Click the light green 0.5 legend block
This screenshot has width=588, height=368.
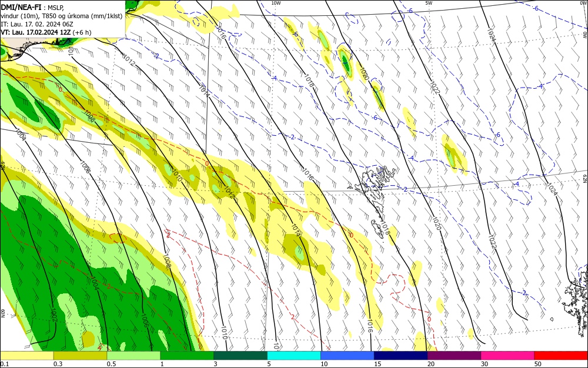(x=133, y=356)
